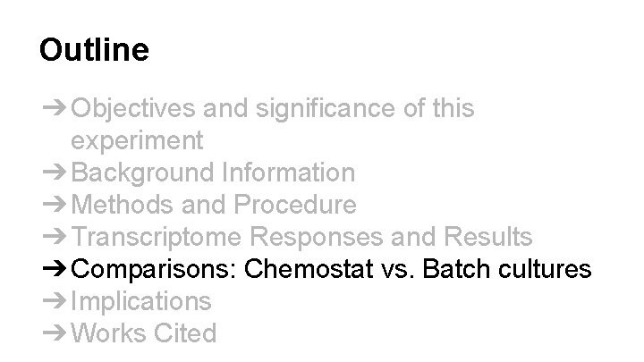Click the highlighted word Comparisons
Screen dimensions: 644x362
[154, 269]
